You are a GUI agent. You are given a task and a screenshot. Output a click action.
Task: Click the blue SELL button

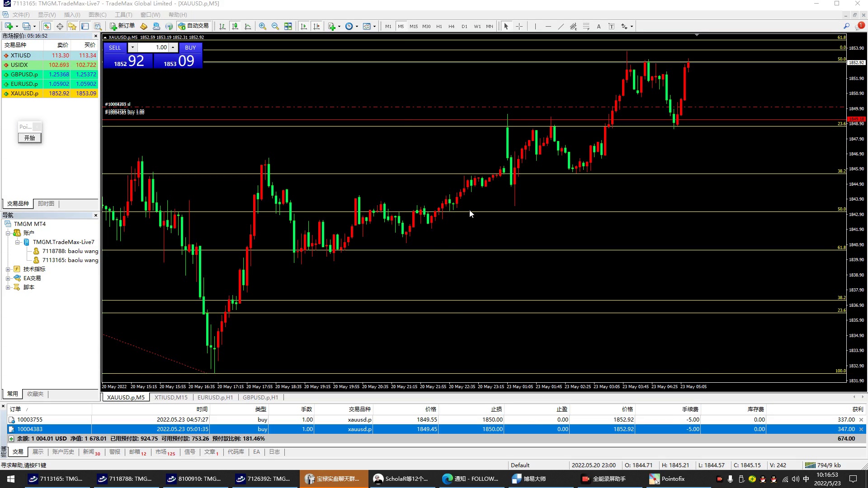[x=115, y=47]
